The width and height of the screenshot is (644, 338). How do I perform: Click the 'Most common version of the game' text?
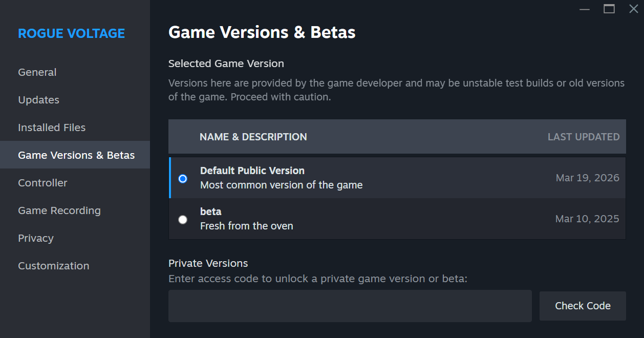[x=281, y=185]
